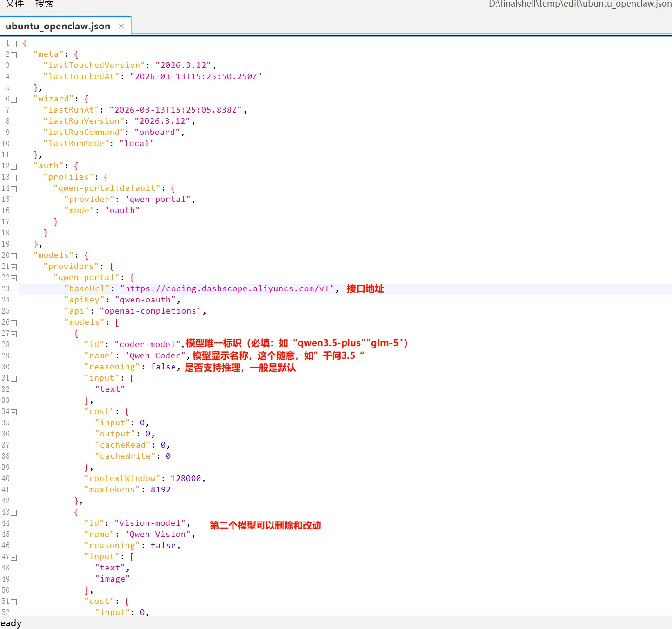Click the contextWindow value 128000
This screenshot has width=672, height=629.
[186, 479]
